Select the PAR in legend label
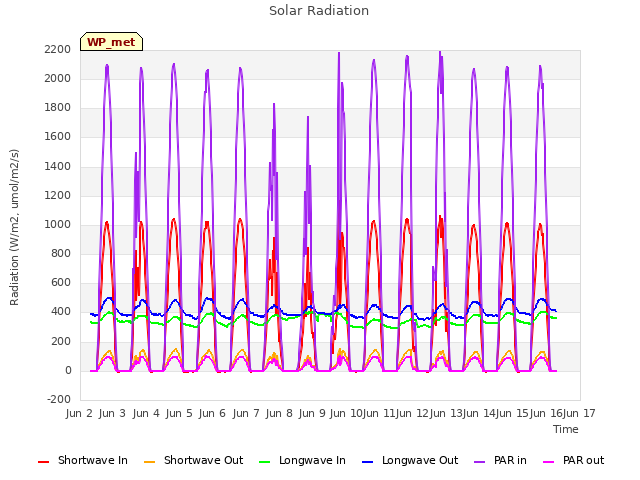 point(510,460)
